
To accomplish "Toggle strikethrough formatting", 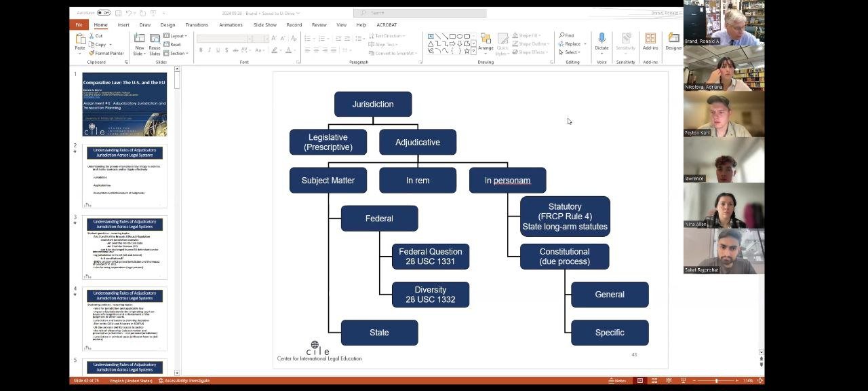I will tap(235, 50).
